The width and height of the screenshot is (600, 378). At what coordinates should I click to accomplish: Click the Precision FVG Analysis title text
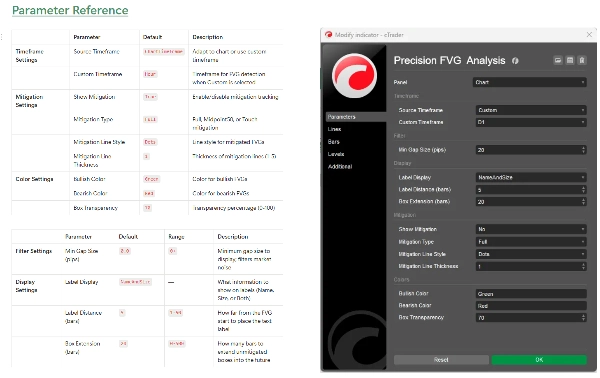[449, 60]
